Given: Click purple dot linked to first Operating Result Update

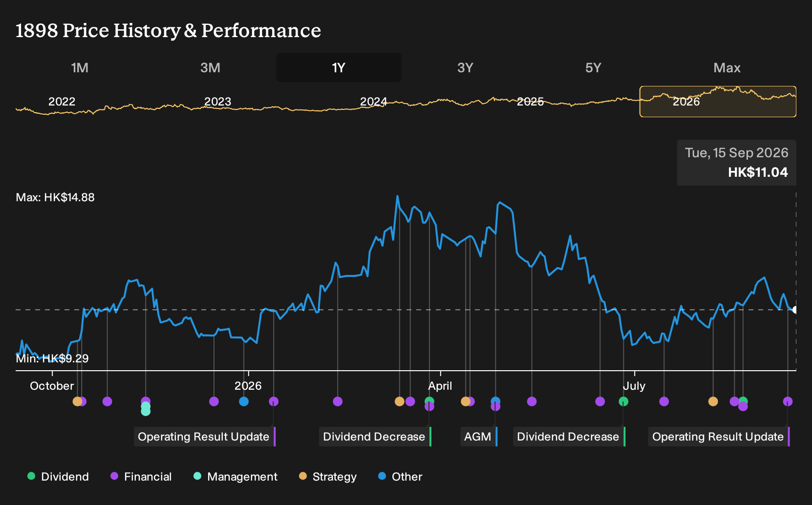Looking at the screenshot, I should (x=274, y=401).
